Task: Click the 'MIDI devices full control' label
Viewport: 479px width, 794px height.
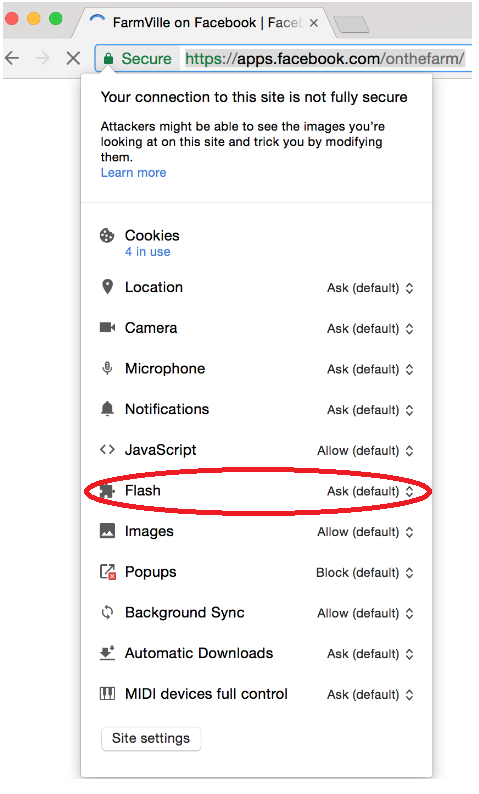Action: [x=206, y=694]
